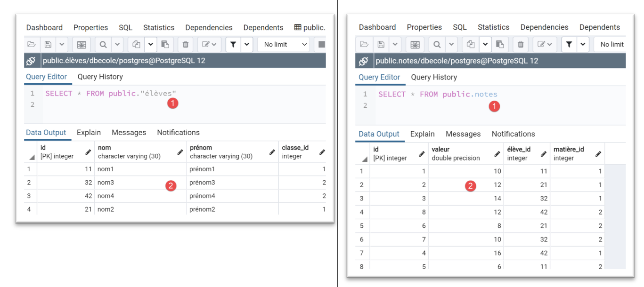Click the open file folder icon in notes toolbar
The image size is (644, 287).
[364, 45]
